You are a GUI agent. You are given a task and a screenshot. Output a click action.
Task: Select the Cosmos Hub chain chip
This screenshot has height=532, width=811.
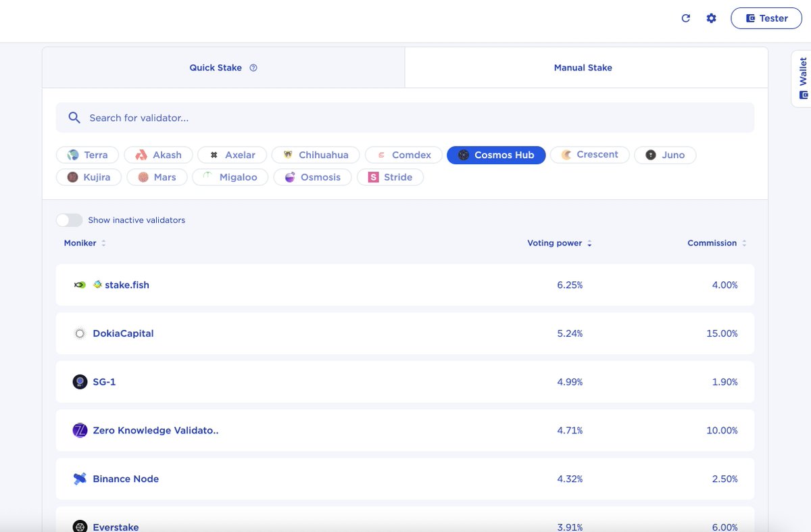496,155
